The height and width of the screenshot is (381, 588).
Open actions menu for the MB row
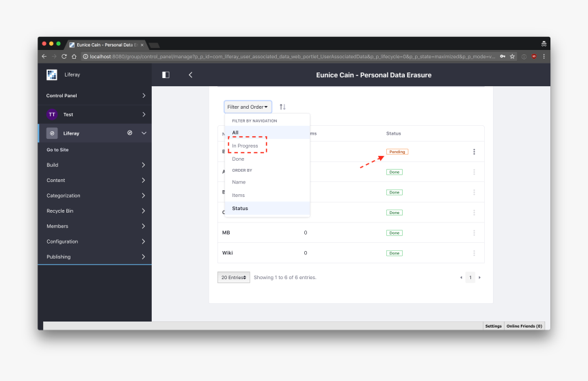pos(474,233)
